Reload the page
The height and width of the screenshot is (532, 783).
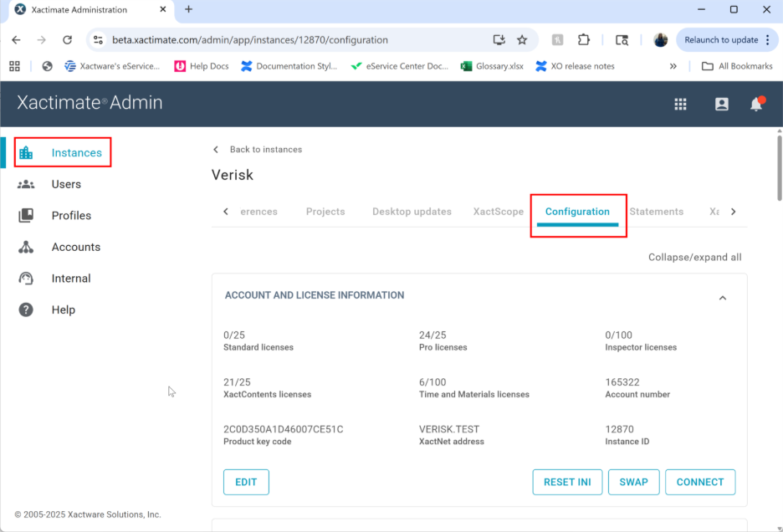tap(68, 40)
